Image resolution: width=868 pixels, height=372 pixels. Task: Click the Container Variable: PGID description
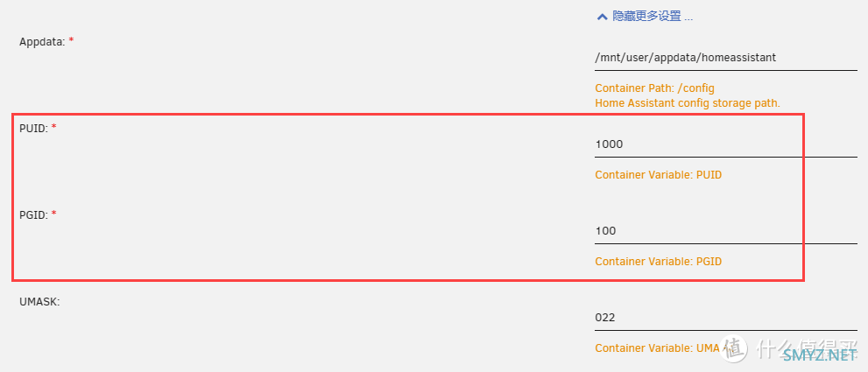[658, 262]
